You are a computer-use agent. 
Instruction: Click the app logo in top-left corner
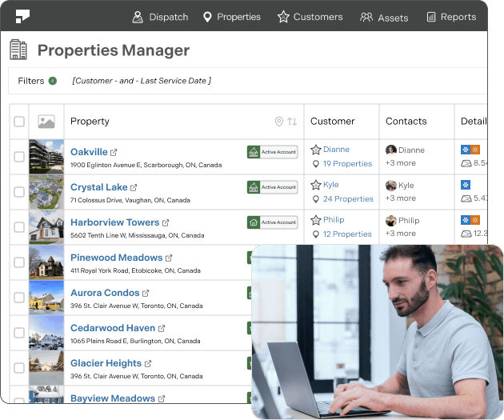tap(22, 16)
